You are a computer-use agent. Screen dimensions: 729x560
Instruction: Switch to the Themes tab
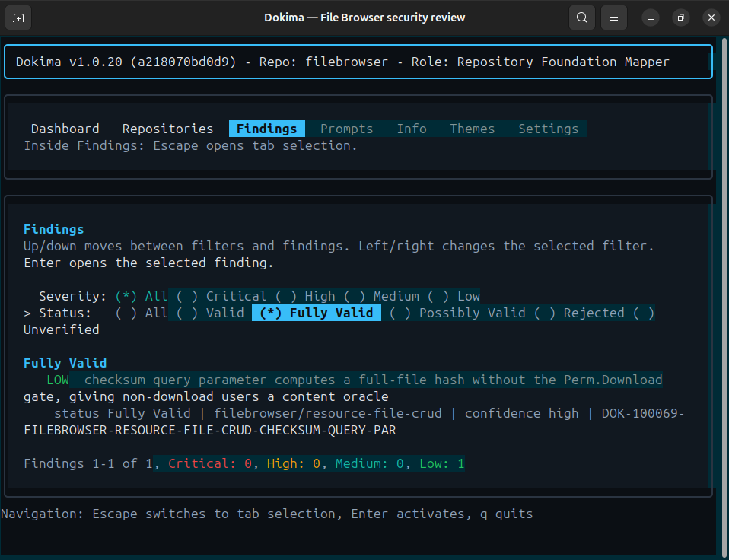tap(472, 129)
